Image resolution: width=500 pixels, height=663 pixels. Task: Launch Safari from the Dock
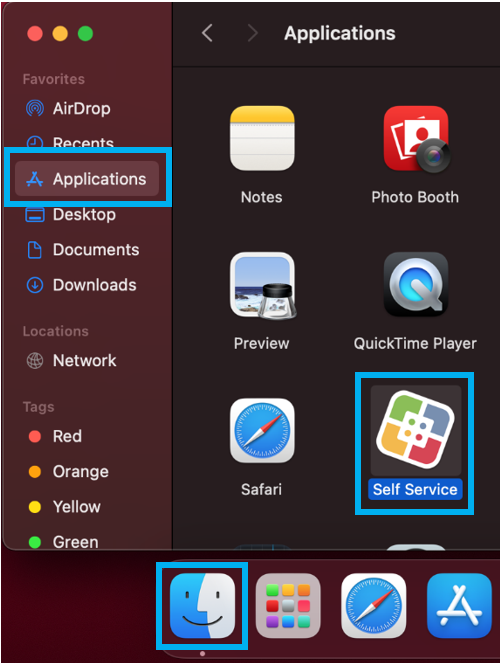pos(373,605)
